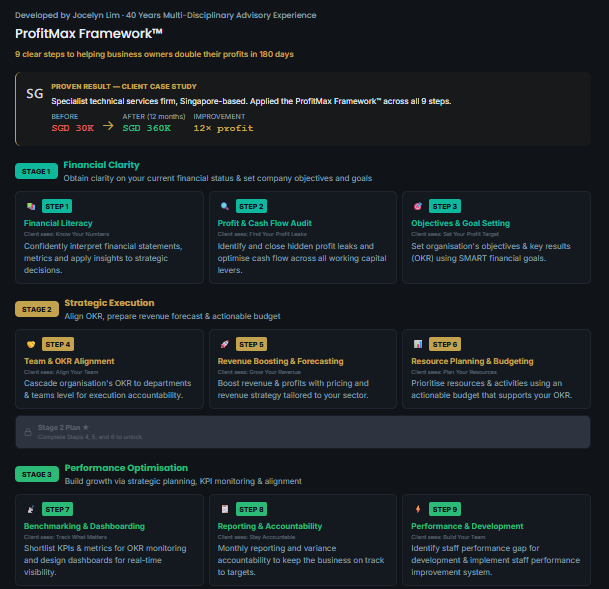The image size is (609, 589).
Task: Click the telescope icon beside STEP 7
Action: 31,509
